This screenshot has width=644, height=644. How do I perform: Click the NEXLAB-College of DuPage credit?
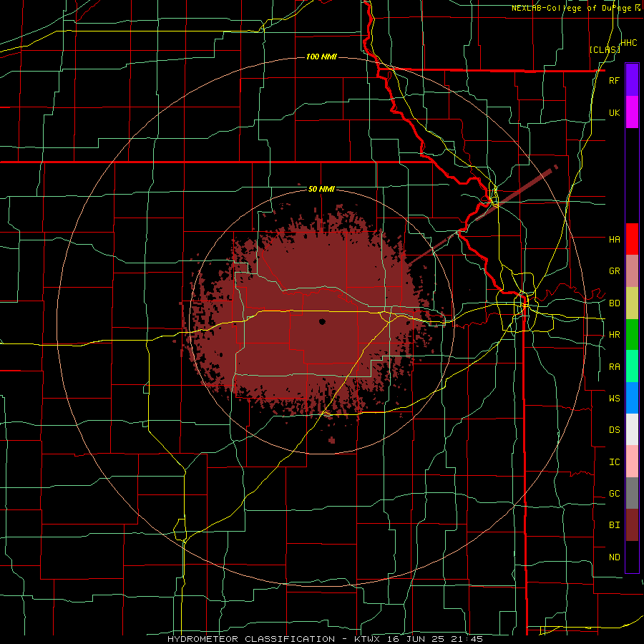click(576, 8)
